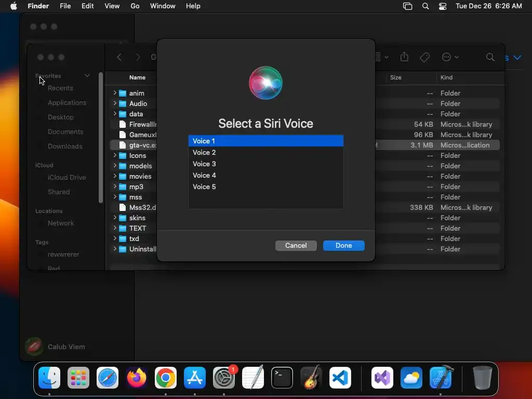Image resolution: width=532 pixels, height=399 pixels.
Task: Open the File menu
Action: 65,6
